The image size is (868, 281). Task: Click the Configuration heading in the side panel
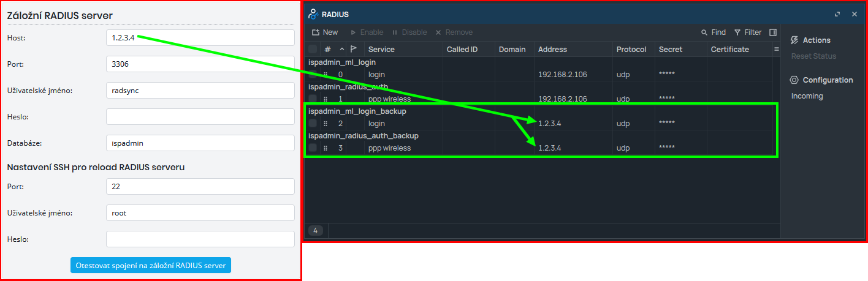coord(828,80)
